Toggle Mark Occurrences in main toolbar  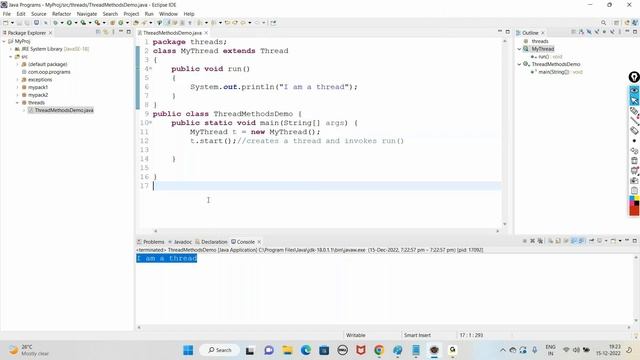pos(168,23)
